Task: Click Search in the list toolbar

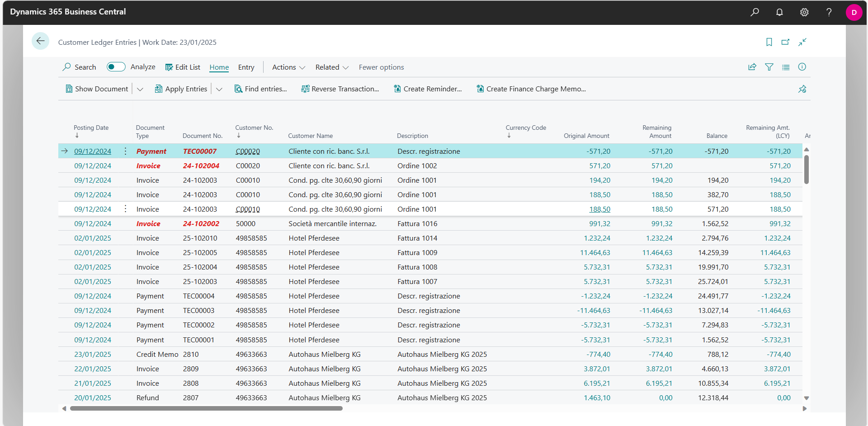Action: (x=79, y=67)
